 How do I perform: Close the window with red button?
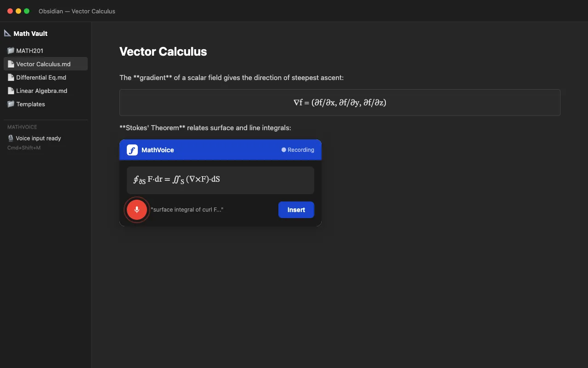tap(10, 11)
